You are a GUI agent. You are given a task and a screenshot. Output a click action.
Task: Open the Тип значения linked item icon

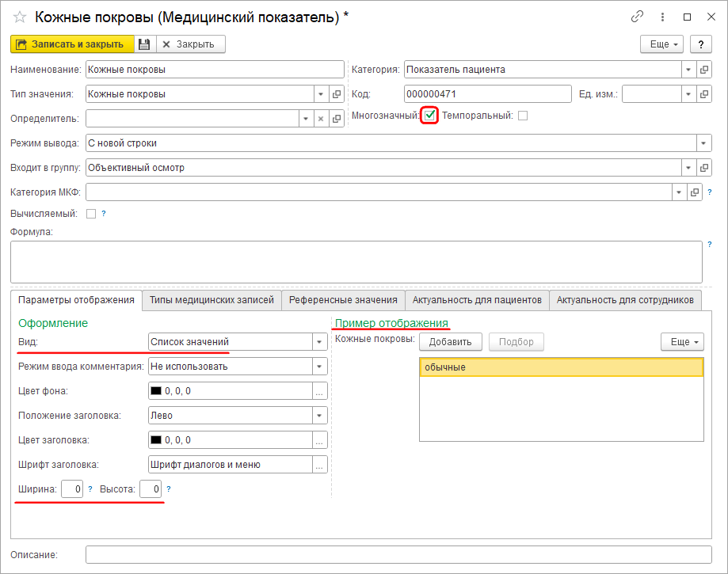coord(336,94)
